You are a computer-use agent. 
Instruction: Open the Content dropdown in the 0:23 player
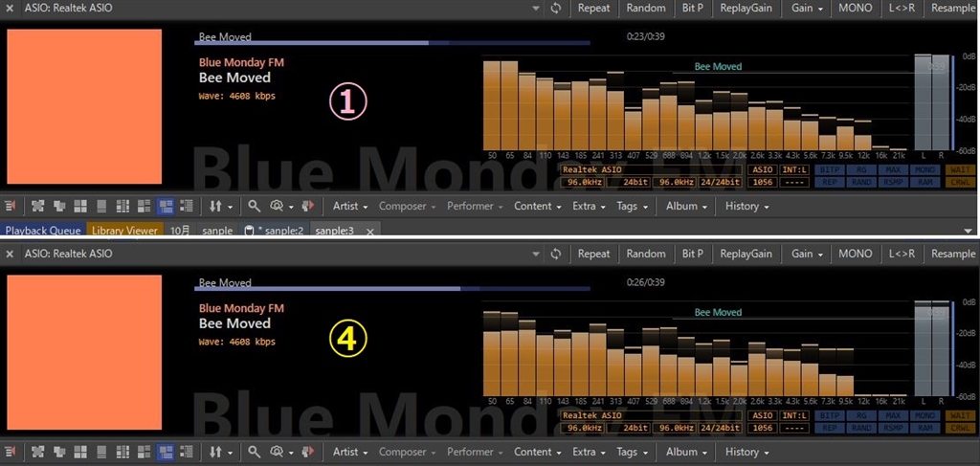pos(537,206)
